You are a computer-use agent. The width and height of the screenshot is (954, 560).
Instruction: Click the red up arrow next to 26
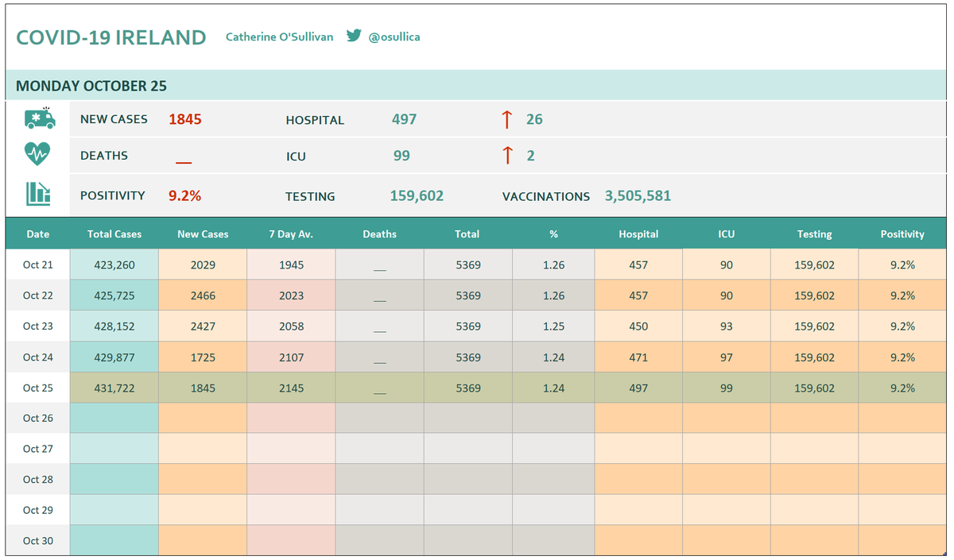click(506, 120)
